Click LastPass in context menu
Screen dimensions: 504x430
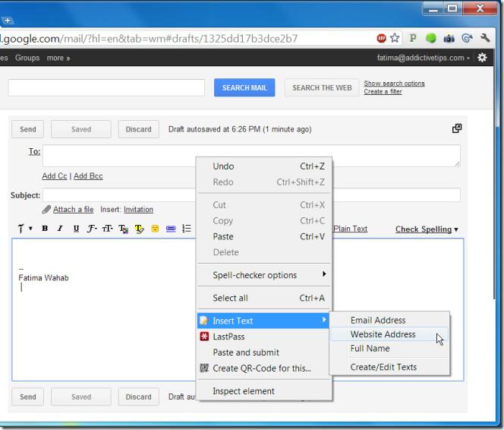tap(228, 337)
